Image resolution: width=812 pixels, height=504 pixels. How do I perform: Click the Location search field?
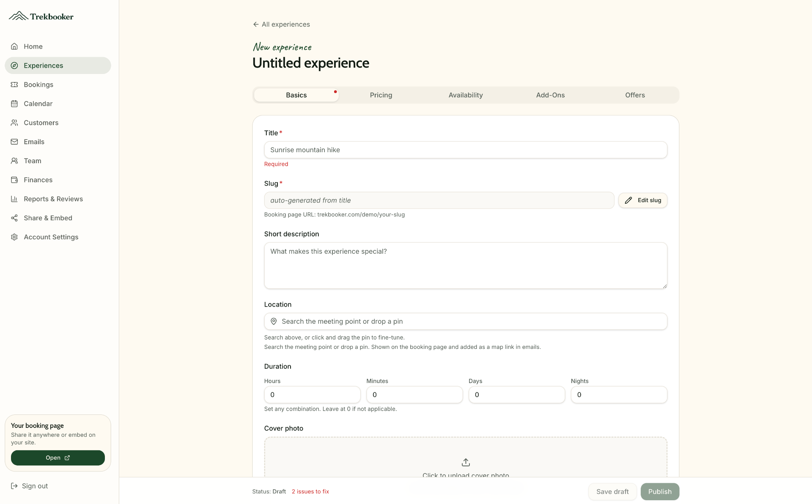[x=466, y=321]
